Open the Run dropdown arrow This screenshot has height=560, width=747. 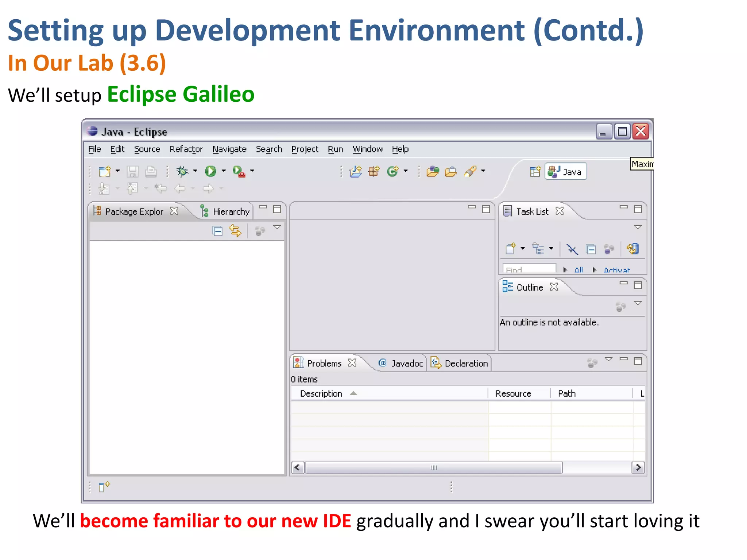224,171
